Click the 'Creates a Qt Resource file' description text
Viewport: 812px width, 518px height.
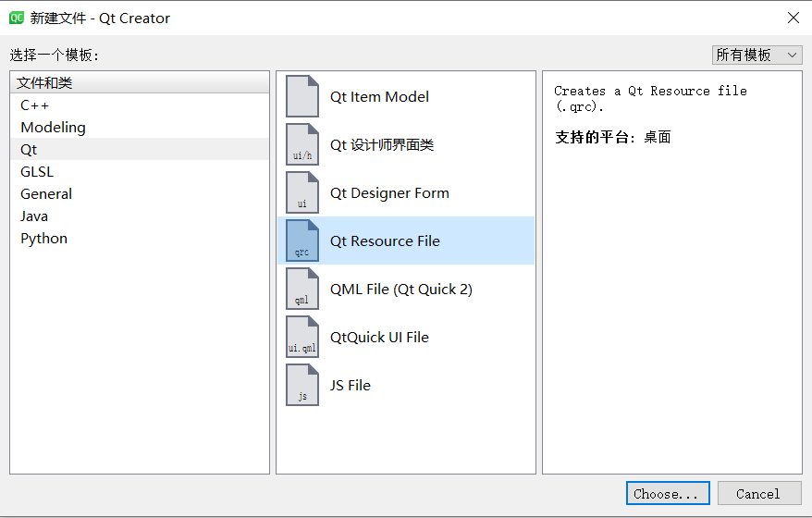(650, 98)
